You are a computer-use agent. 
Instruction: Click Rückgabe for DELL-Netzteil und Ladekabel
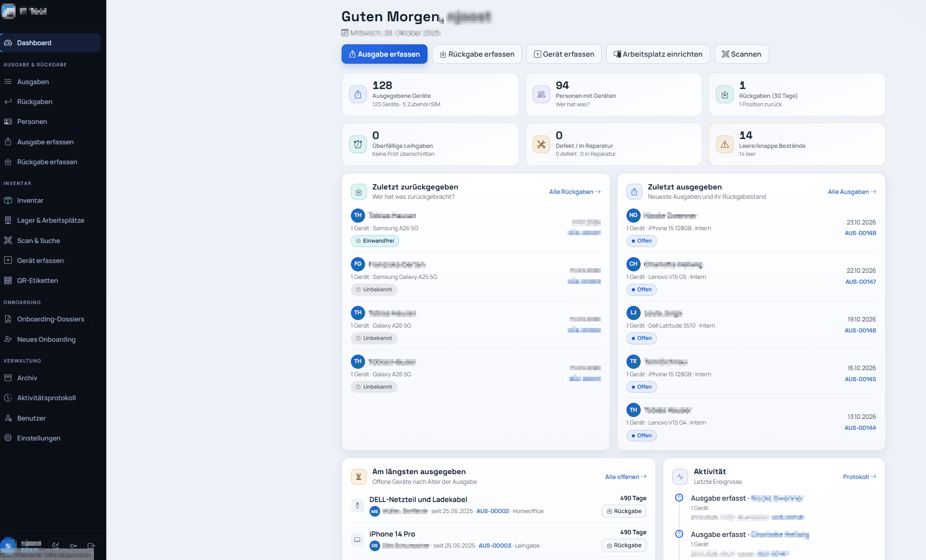[x=624, y=511]
